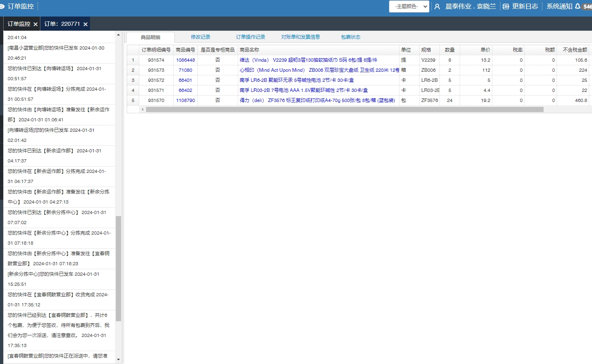Click the 单价 column header

[x=476, y=50]
